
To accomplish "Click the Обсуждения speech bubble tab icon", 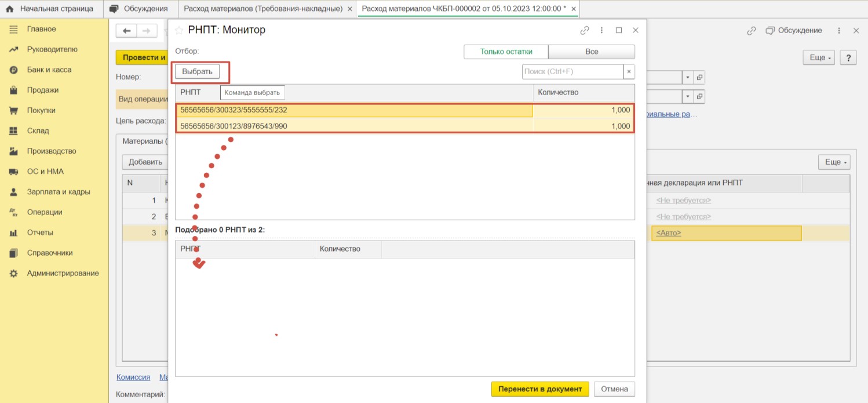I will tap(114, 9).
